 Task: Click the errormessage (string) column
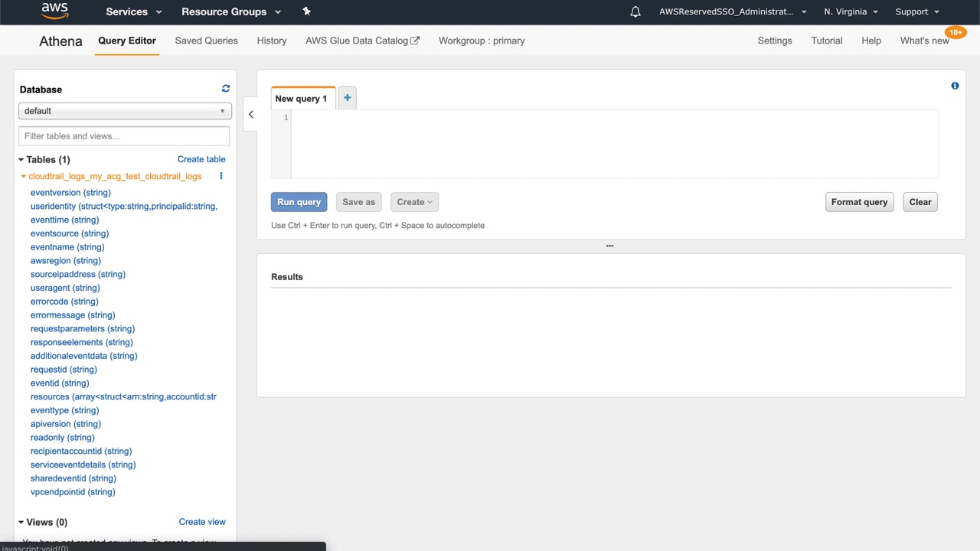pyautogui.click(x=73, y=315)
